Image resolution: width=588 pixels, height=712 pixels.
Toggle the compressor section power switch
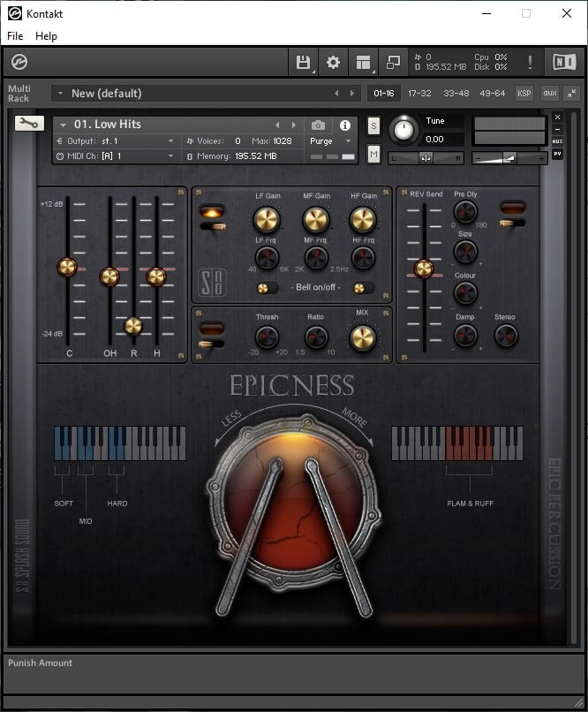pos(211,344)
